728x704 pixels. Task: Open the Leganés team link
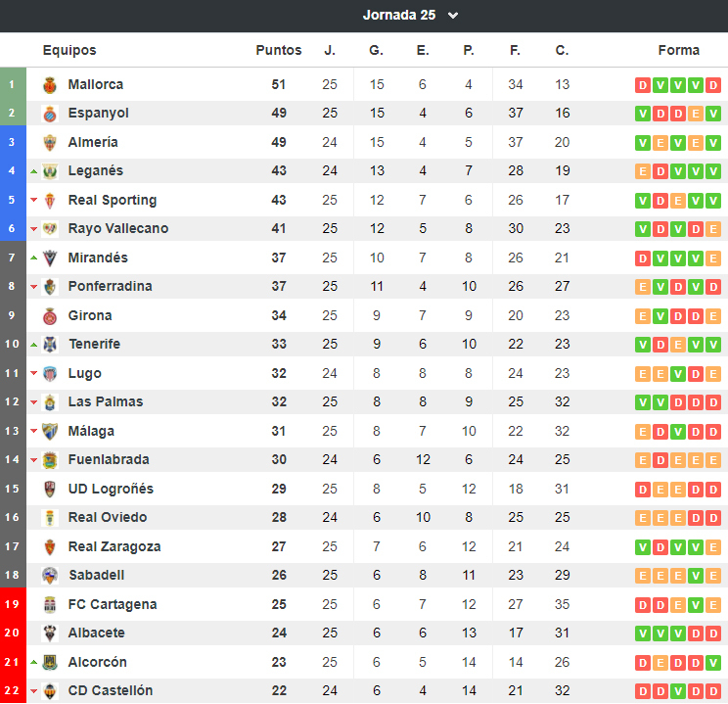pyautogui.click(x=96, y=171)
